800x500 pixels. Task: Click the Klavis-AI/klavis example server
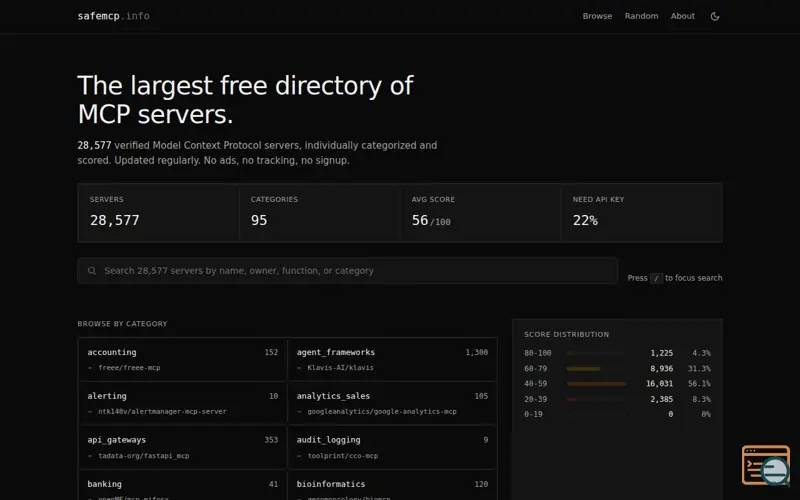coord(340,368)
